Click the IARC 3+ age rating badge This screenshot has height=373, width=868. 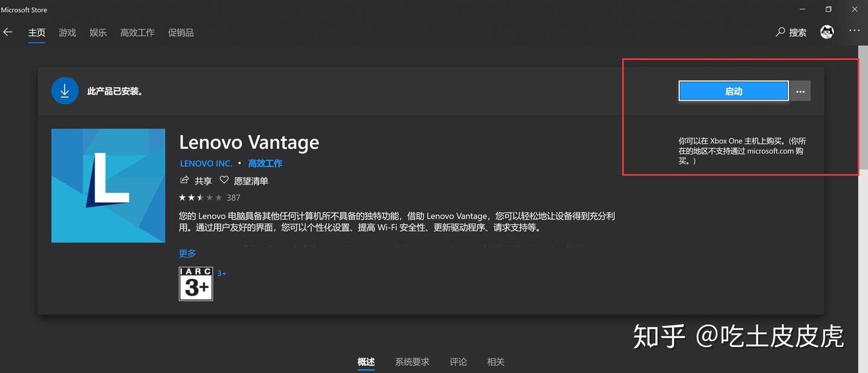click(195, 284)
